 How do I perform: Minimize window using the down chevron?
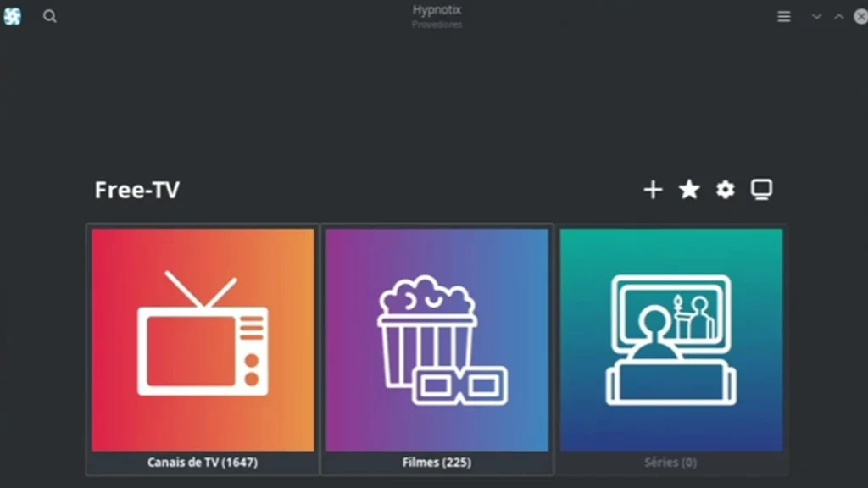(816, 17)
